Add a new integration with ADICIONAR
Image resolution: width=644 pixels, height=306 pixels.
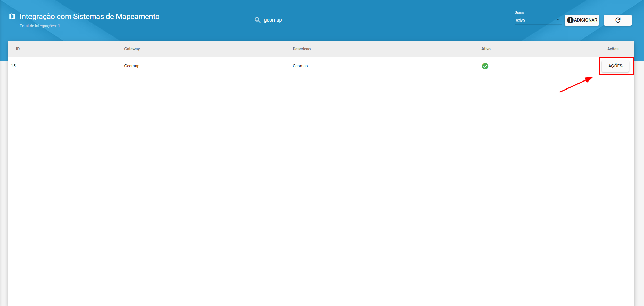[582, 20]
